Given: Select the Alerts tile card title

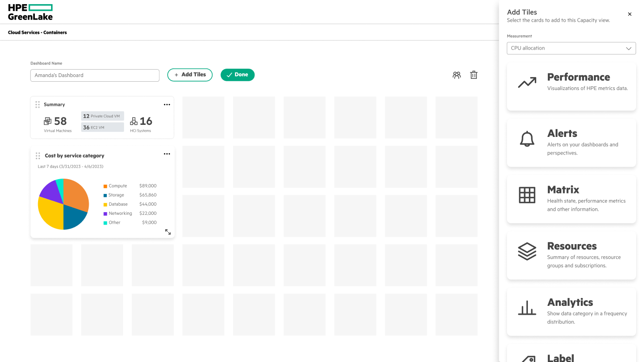Looking at the screenshot, I should pos(562,133).
